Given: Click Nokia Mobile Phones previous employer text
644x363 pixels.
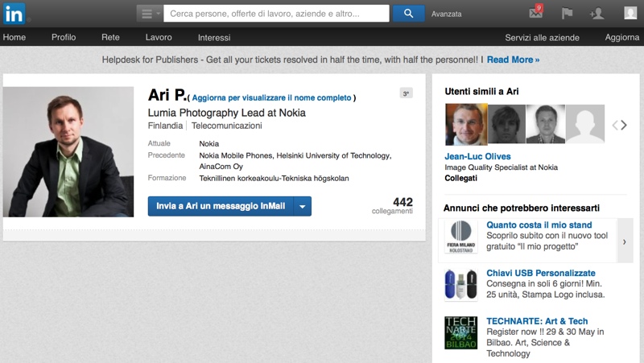Looking at the screenshot, I should coord(236,155).
